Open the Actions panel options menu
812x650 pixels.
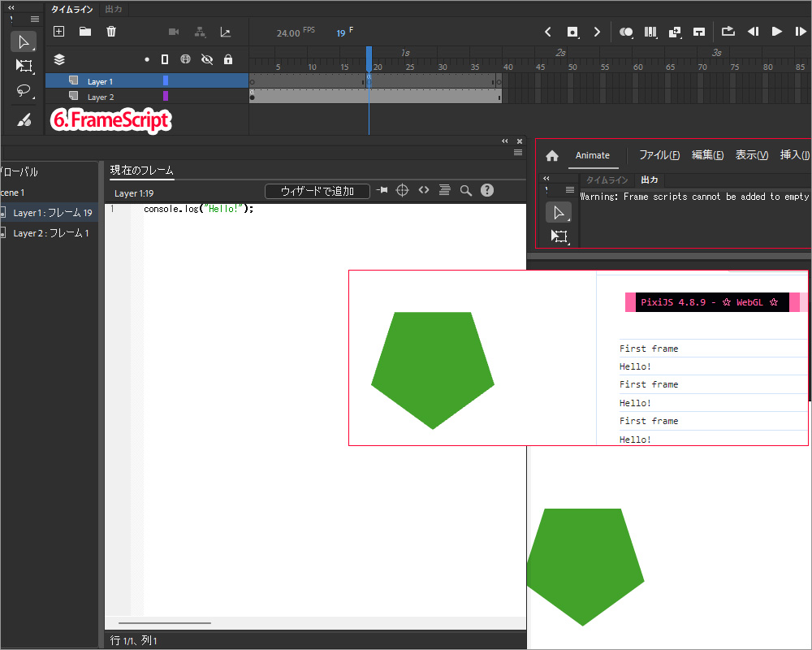tap(518, 152)
